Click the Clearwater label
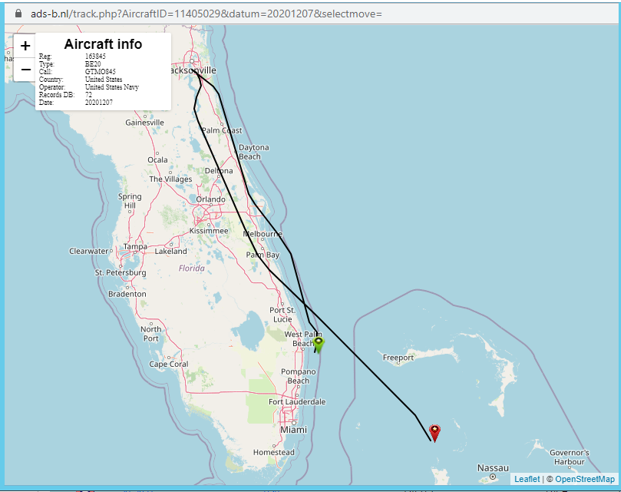 click(88, 251)
